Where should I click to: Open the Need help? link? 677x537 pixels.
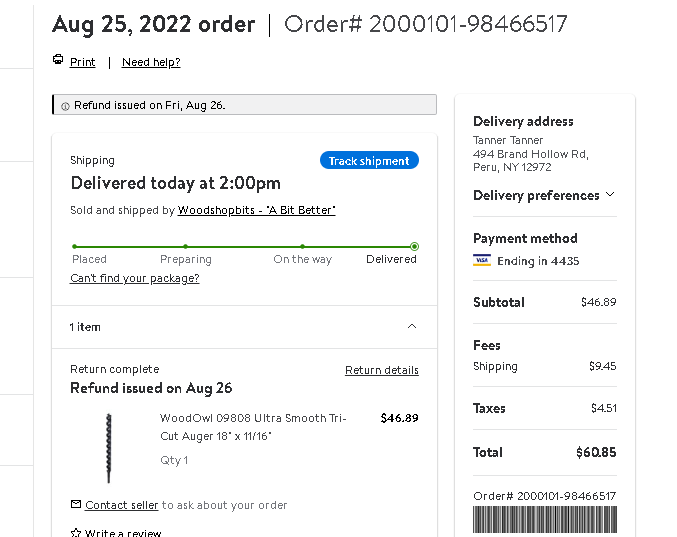(151, 62)
